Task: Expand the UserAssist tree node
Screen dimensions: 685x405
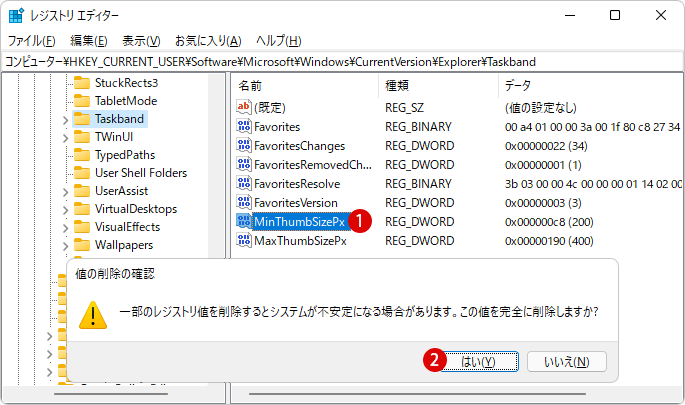Action: pos(65,192)
